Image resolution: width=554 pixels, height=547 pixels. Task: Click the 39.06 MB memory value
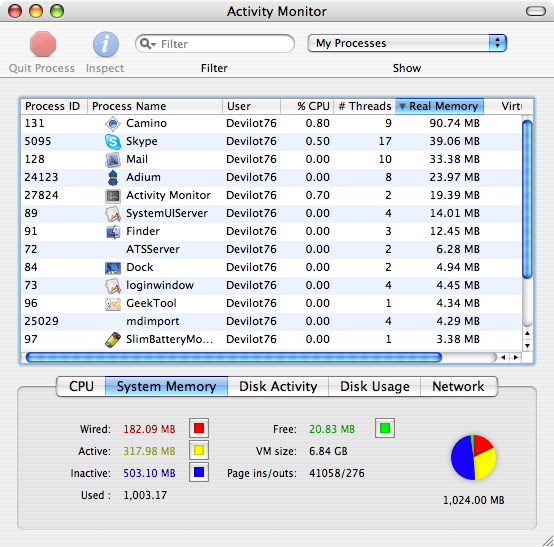[454, 141]
